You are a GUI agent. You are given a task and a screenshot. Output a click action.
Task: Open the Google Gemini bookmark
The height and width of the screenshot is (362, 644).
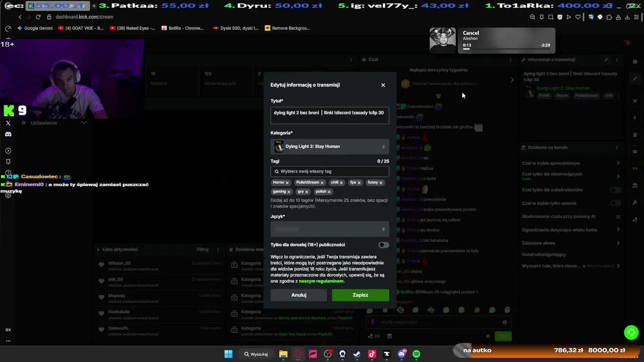pyautogui.click(x=35, y=28)
